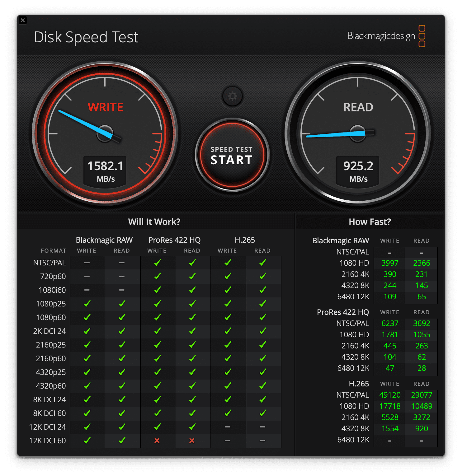Click the How Fast? heading
The height and width of the screenshot is (476, 462).
pos(370,222)
